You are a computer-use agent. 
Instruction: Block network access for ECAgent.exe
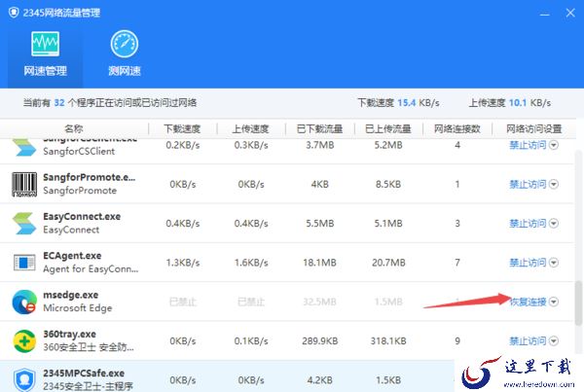click(528, 263)
